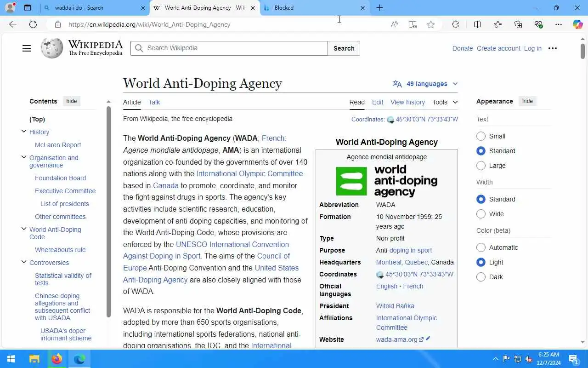Focus the Search Wikipedia input field
Viewport: 588px width, 368px height.
coord(229,48)
